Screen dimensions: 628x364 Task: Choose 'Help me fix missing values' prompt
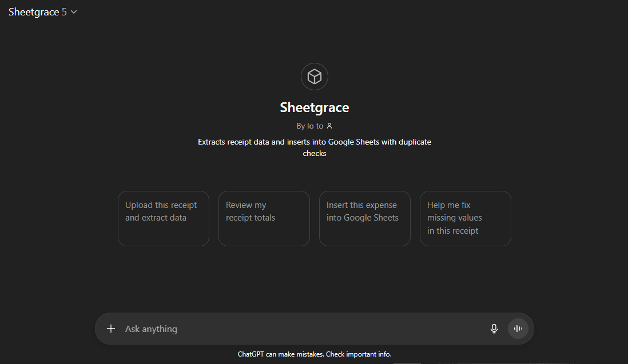[x=466, y=218]
